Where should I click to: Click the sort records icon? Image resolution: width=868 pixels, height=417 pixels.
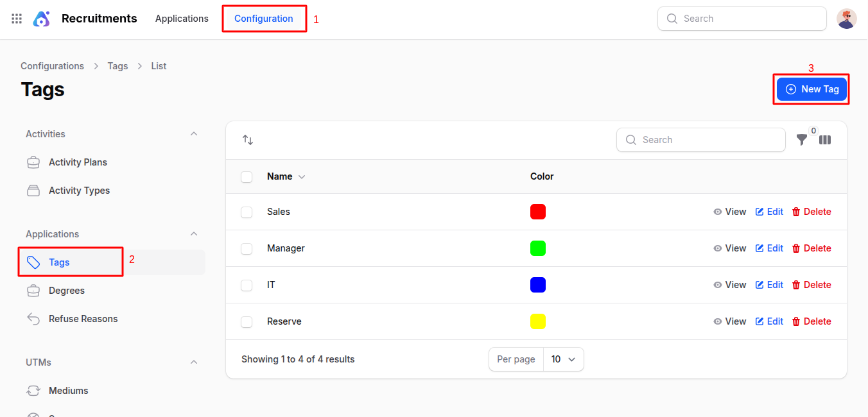pos(248,139)
